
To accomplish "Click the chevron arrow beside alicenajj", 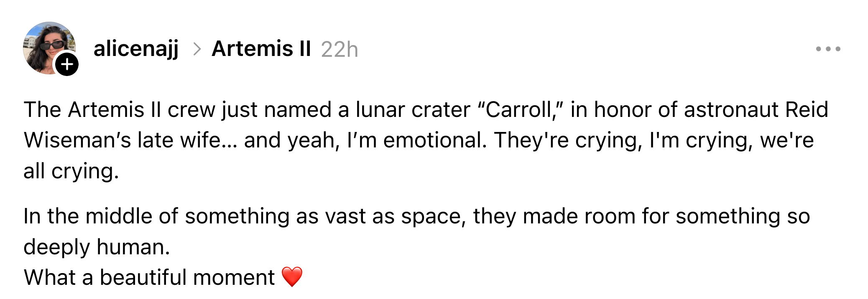I will (x=197, y=49).
